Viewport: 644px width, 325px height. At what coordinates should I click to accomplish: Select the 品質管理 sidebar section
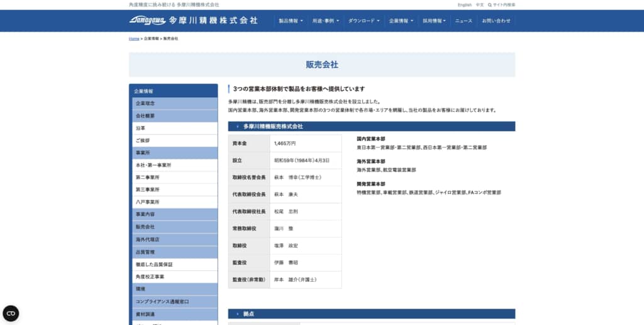point(175,252)
